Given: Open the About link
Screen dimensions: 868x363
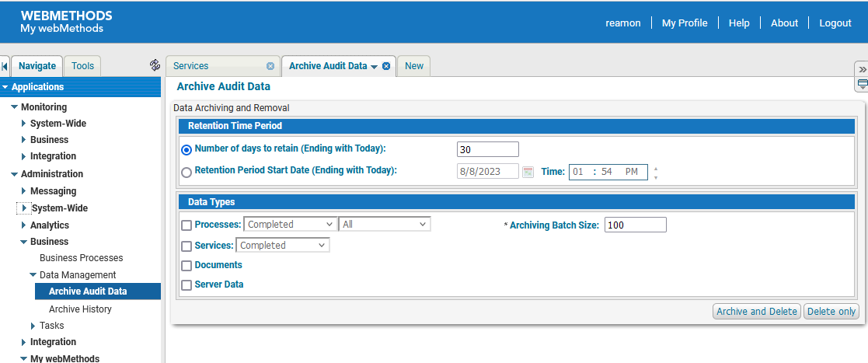Looking at the screenshot, I should coord(784,23).
